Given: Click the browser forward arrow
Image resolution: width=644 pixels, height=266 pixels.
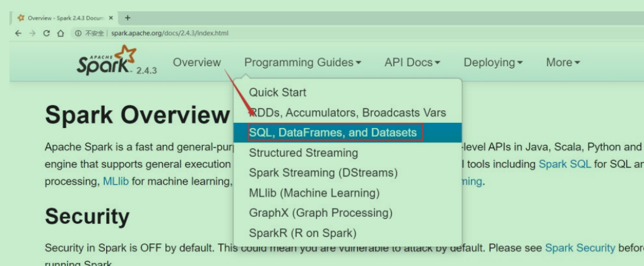Looking at the screenshot, I should click(x=32, y=33).
